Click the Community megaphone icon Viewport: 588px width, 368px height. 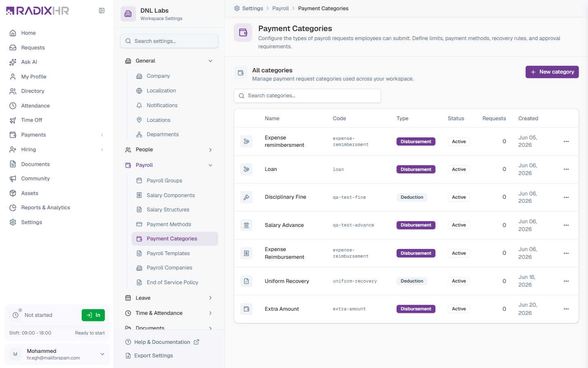point(13,179)
